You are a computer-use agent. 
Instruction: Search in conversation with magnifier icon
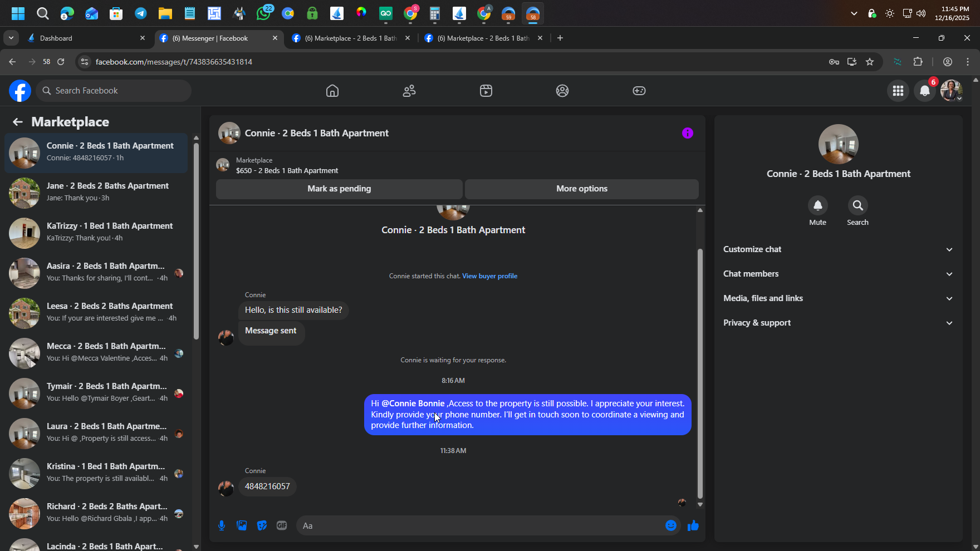coord(857,205)
